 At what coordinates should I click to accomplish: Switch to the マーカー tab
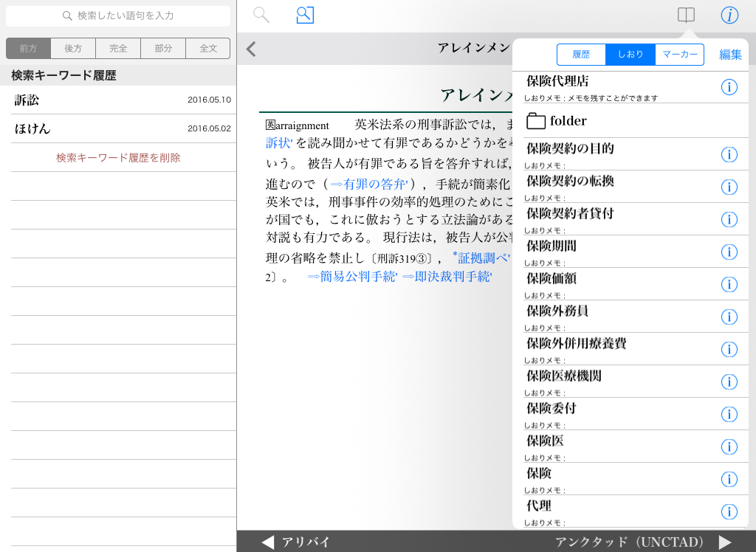coord(679,55)
